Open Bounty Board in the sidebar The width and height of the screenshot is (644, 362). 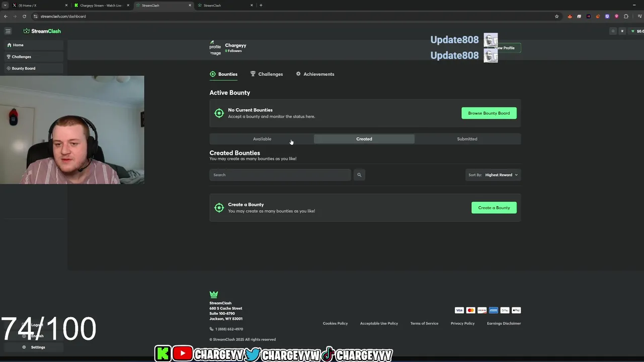click(x=34, y=68)
